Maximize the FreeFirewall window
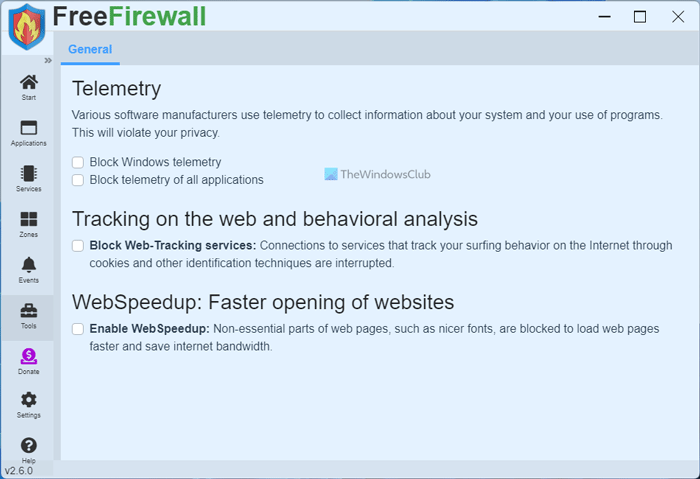This screenshot has height=479, width=700. click(640, 17)
